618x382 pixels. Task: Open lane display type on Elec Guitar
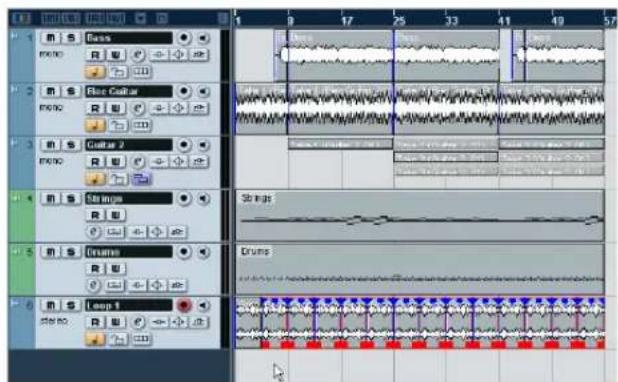click(x=141, y=125)
